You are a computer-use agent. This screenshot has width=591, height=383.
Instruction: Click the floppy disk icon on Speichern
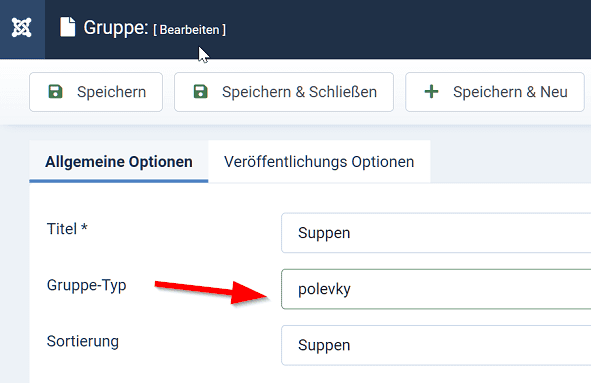[55, 92]
